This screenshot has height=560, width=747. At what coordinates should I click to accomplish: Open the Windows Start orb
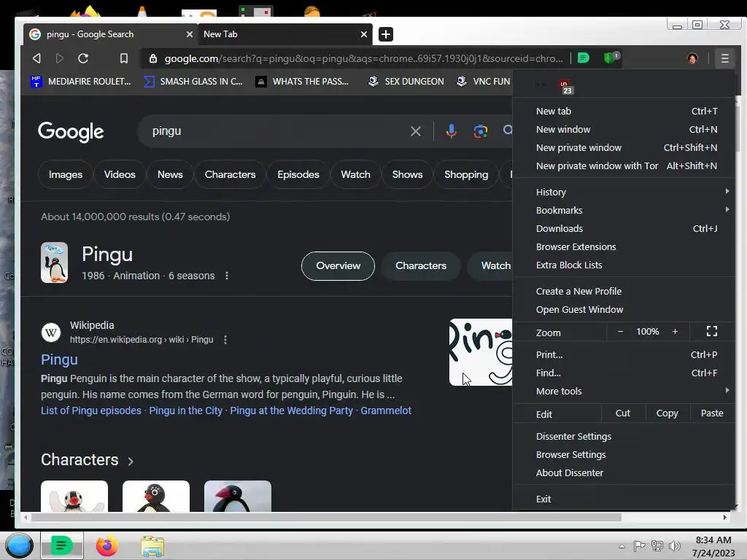(20, 545)
